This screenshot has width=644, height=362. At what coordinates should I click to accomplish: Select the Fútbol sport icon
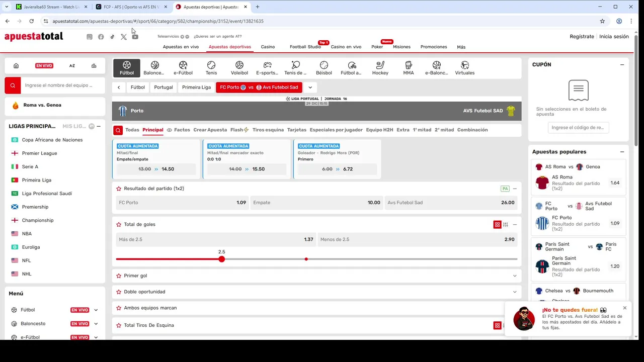pos(127,68)
